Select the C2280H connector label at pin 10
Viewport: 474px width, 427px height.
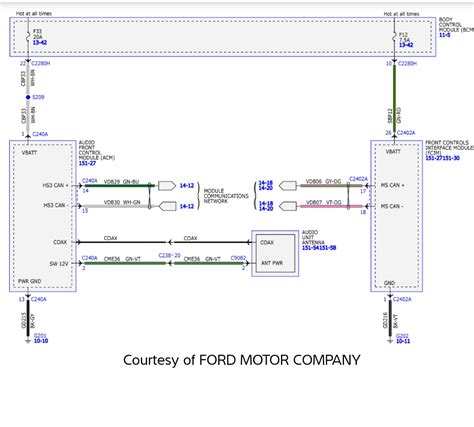(407, 64)
